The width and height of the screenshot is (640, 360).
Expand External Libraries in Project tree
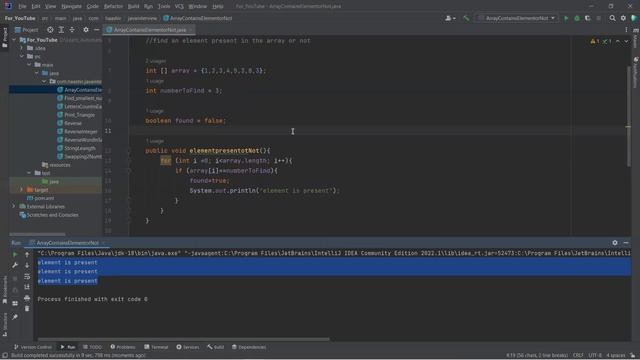(x=14, y=207)
